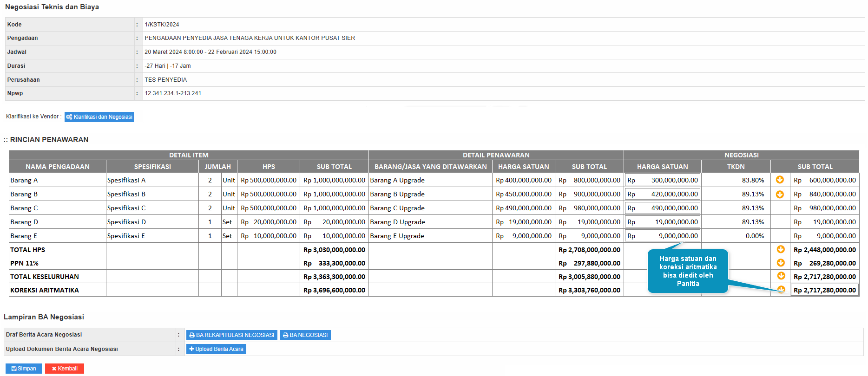This screenshot has height=376, width=868.
Task: Click orange arrow icon in TOTAL KESELURUHAN row
Action: 781,276
